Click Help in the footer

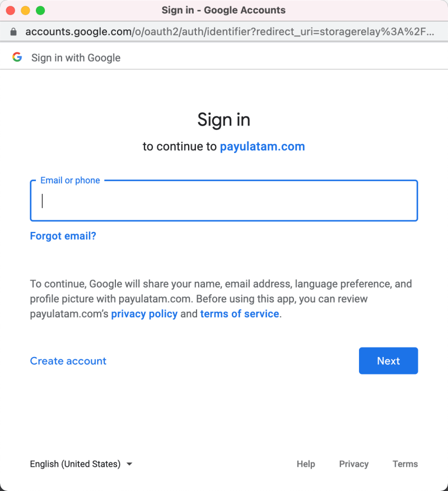[x=306, y=464]
